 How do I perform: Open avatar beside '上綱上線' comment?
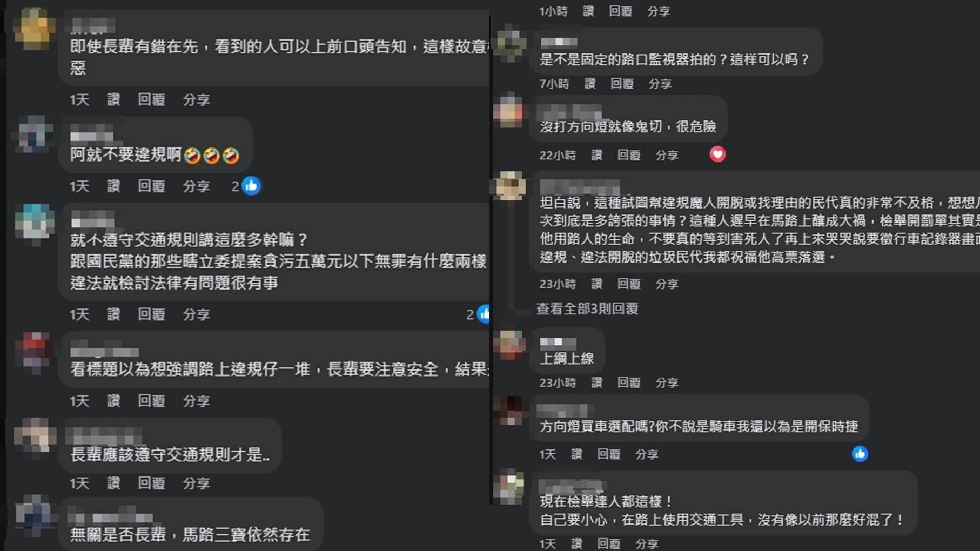(510, 345)
